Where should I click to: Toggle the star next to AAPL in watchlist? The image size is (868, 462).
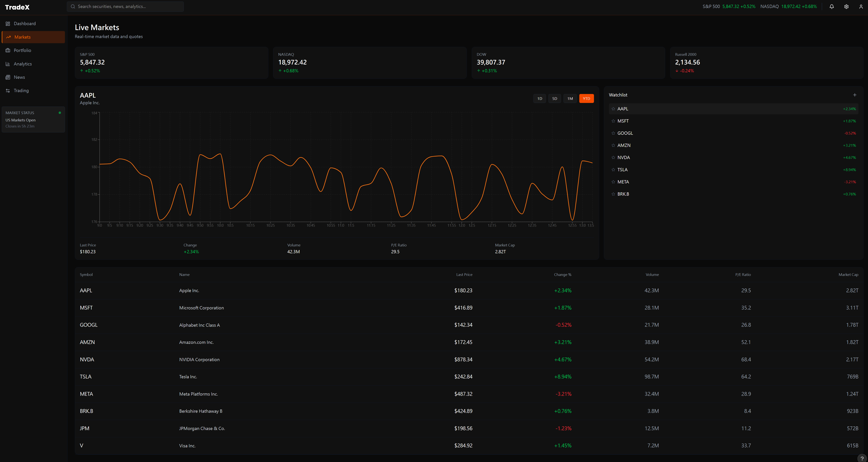click(x=613, y=109)
